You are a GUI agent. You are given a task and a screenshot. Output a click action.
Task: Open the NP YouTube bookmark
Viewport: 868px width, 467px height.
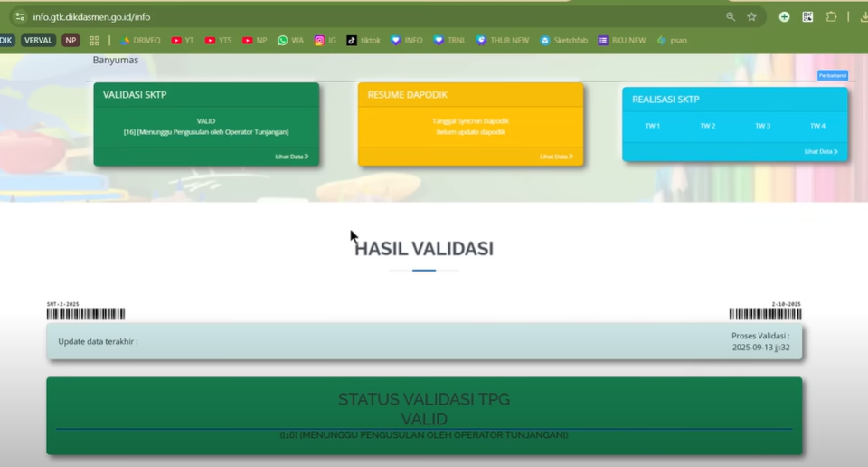[x=255, y=41]
